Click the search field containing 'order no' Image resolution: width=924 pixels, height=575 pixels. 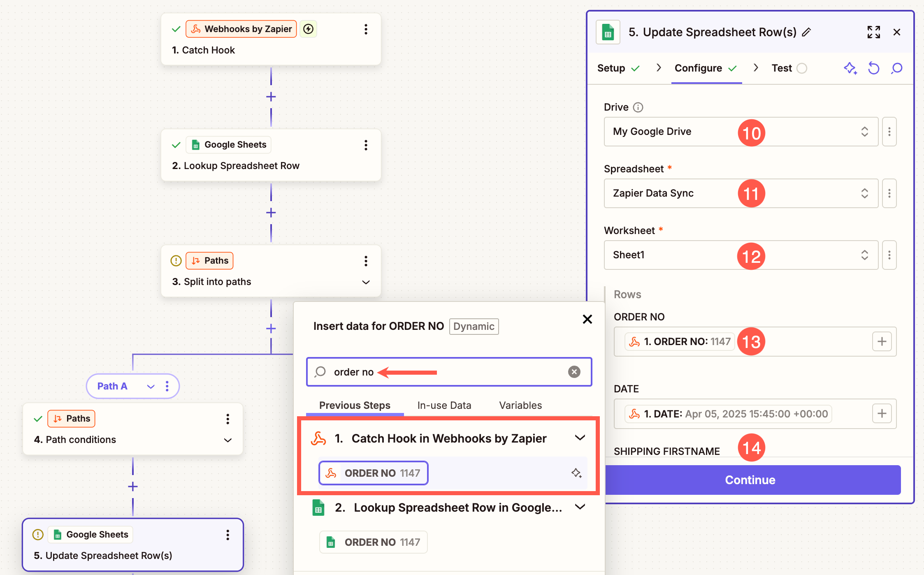[x=449, y=372]
